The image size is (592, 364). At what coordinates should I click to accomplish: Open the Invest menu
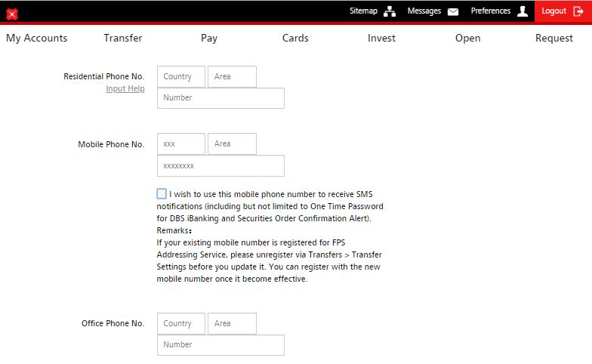pos(381,38)
